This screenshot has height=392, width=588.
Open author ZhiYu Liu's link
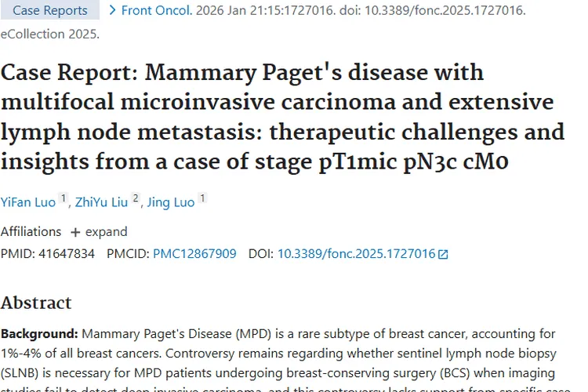[101, 202]
